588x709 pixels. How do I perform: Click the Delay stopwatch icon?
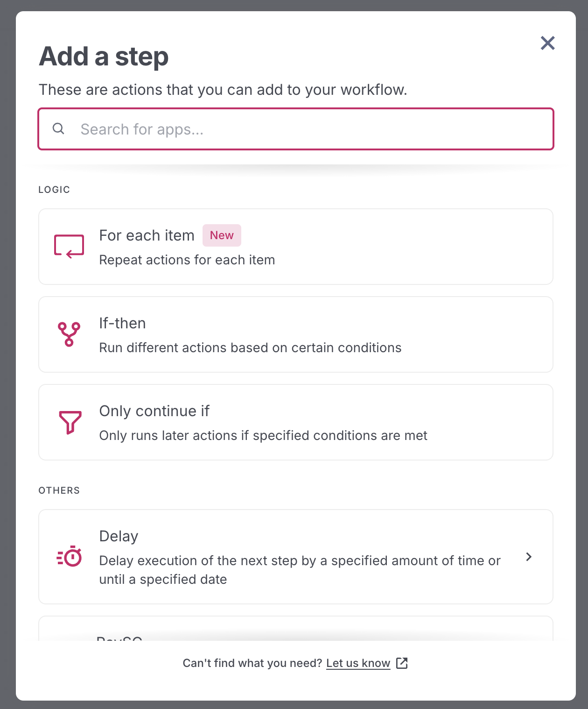coord(69,556)
